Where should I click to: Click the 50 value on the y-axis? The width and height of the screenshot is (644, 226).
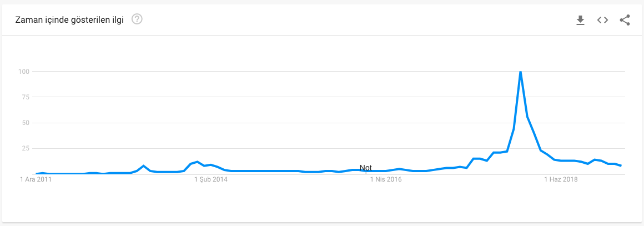click(x=27, y=123)
